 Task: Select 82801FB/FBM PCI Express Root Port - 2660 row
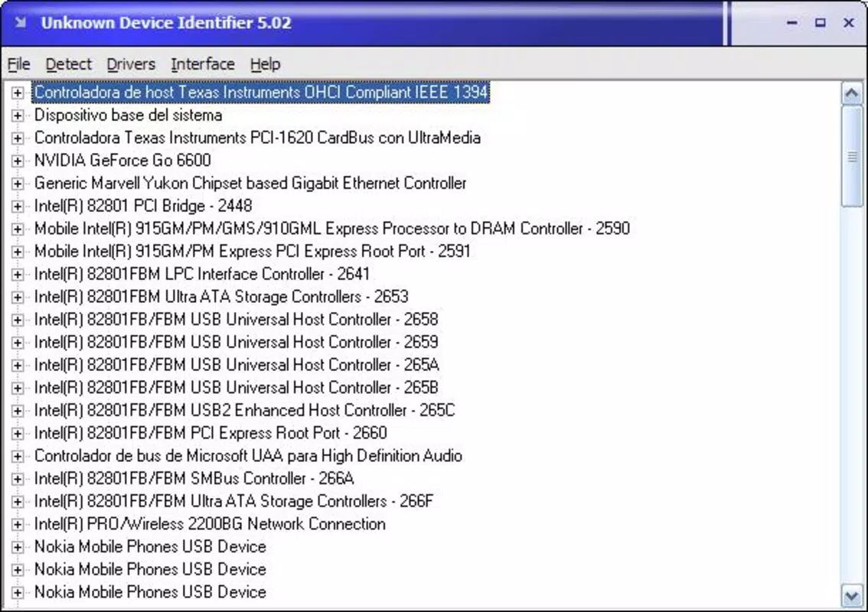pos(210,433)
